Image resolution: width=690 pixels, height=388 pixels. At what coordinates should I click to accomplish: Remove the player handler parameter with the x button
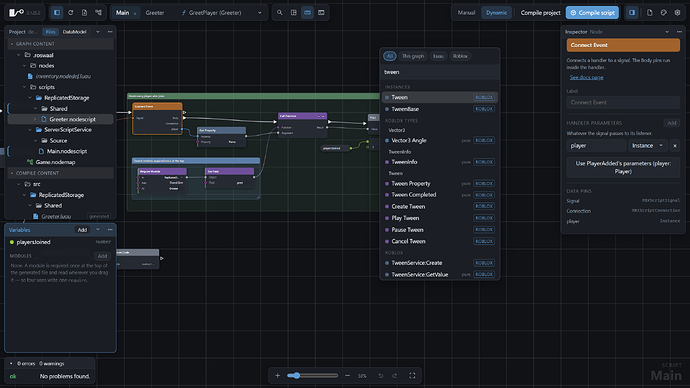pos(675,146)
